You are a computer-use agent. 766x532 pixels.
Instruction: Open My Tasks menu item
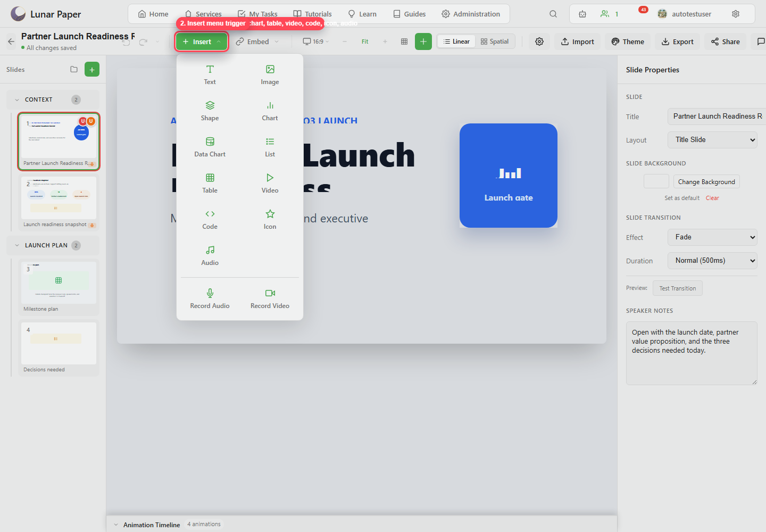pyautogui.click(x=257, y=14)
